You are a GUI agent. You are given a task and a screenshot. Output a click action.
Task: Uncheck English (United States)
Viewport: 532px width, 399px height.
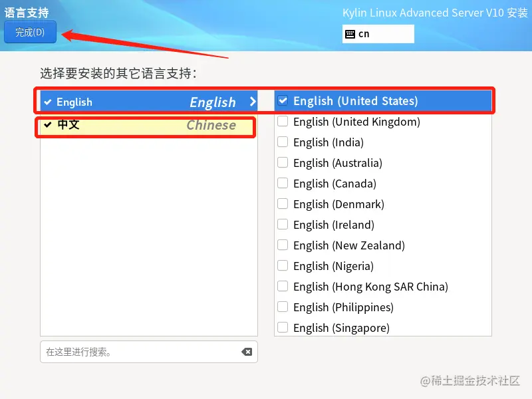[x=283, y=101]
